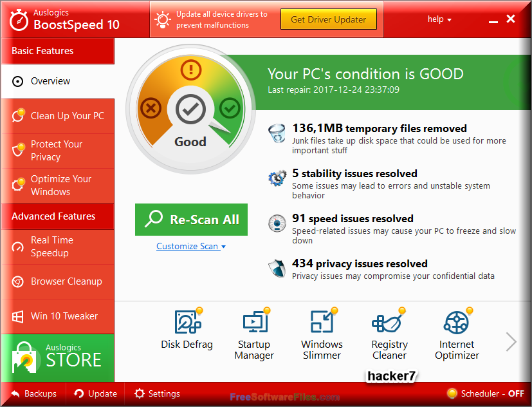Viewport: 532px width, 407px height.
Task: Click the Real Time Speedup gauge icon
Action: 17,247
